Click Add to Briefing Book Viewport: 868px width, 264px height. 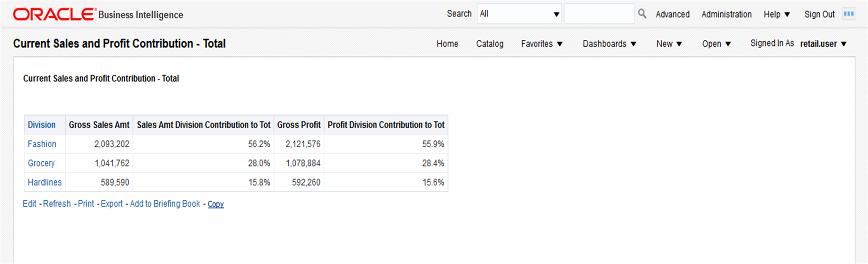[165, 204]
